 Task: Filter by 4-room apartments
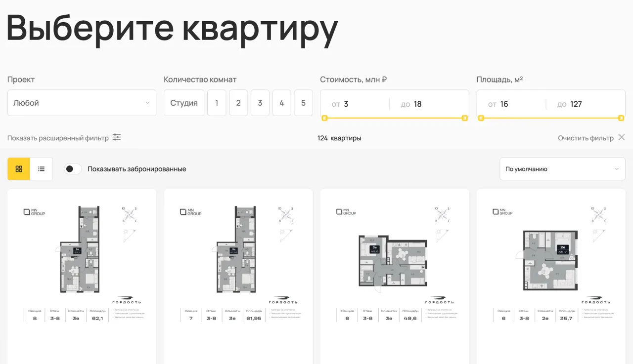tap(282, 103)
